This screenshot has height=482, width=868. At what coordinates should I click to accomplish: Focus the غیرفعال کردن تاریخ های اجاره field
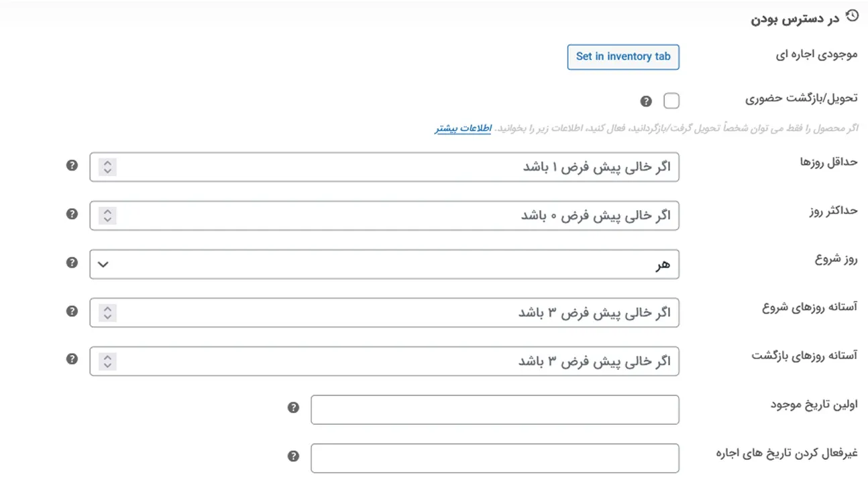495,459
